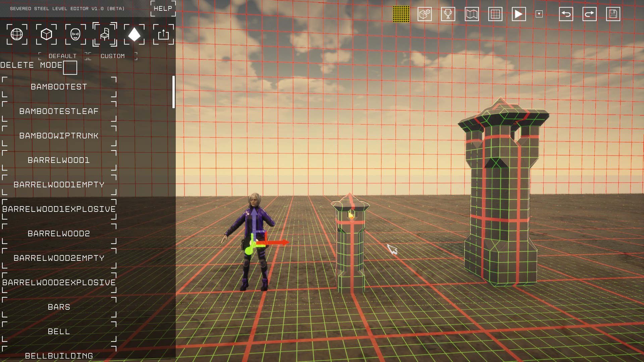The height and width of the screenshot is (362, 644).
Task: Open the enemy mask category icon
Action: [x=75, y=34]
